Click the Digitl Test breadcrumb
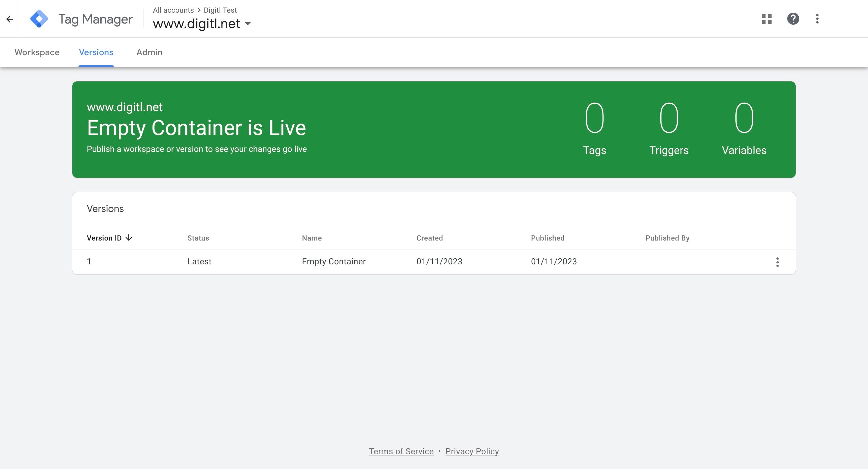 click(220, 10)
